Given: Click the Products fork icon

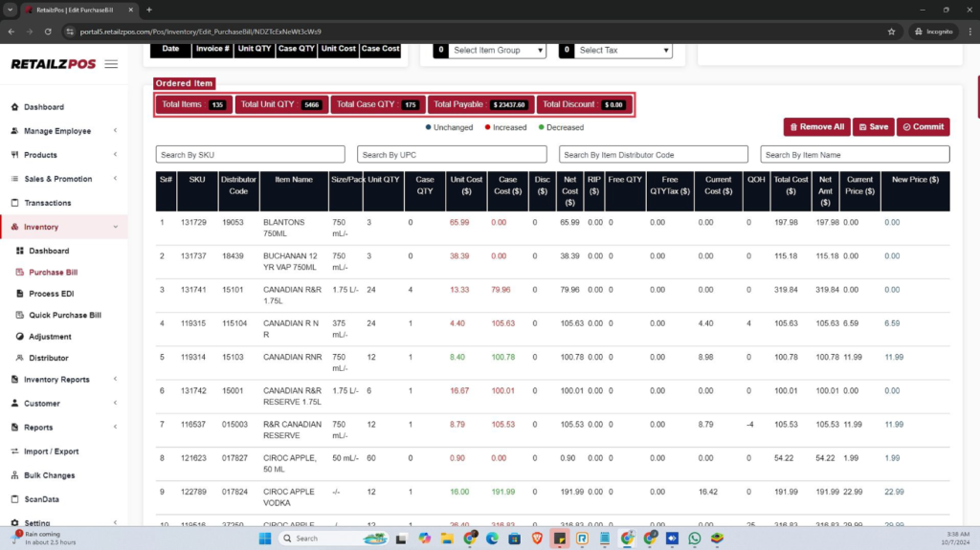Looking at the screenshot, I should tap(15, 154).
